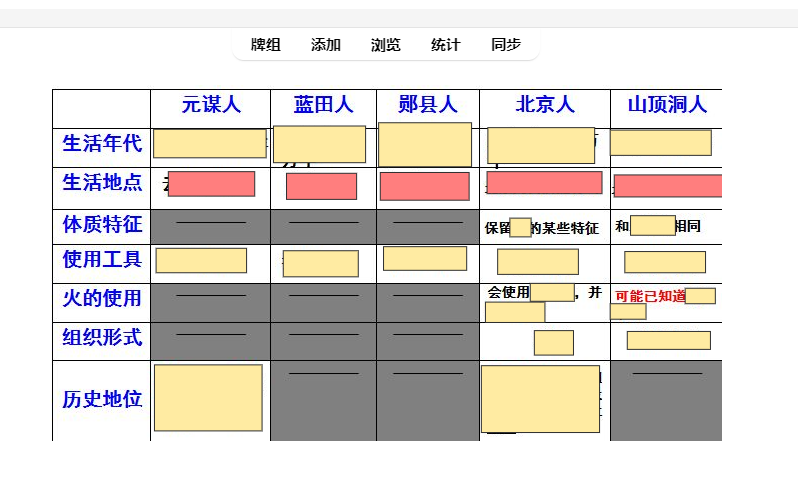Reveal 北京人 组织形式 yellow mask
Image resolution: width=798 pixels, height=501 pixels.
[x=554, y=343]
